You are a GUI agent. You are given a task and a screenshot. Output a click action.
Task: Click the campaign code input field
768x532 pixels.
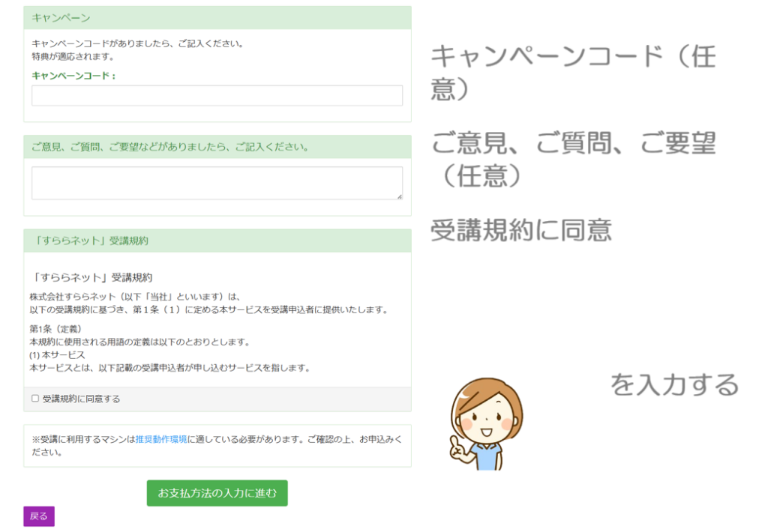[x=217, y=95]
